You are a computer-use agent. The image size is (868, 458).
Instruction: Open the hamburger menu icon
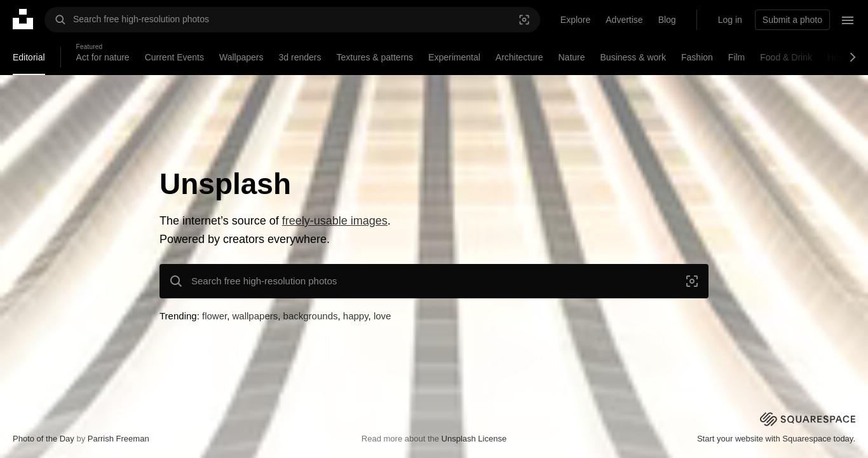(848, 20)
